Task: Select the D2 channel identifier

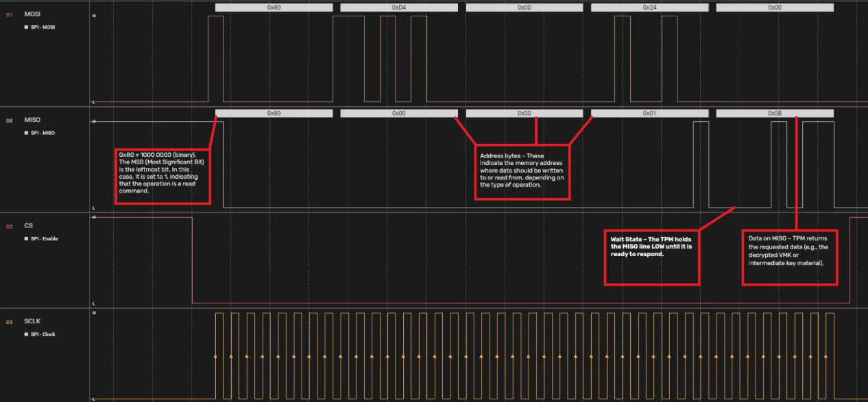Action: pos(8,225)
